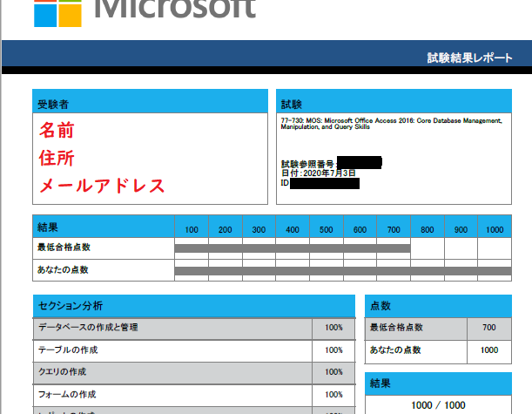Click the red 名前 text

57,131
